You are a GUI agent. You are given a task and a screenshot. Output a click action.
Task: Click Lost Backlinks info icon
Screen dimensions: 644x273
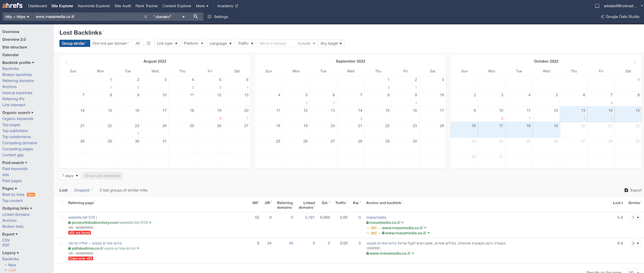[103, 31]
